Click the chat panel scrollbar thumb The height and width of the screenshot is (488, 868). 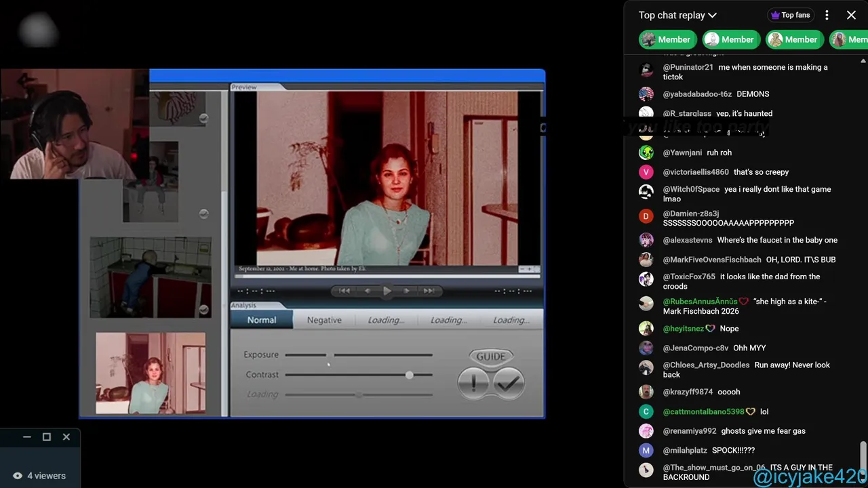(863, 454)
